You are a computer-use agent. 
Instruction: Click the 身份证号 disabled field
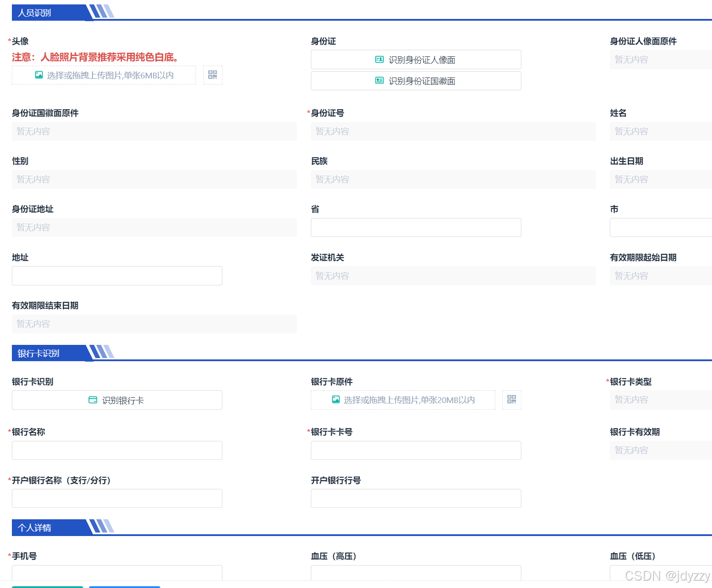pos(453,131)
